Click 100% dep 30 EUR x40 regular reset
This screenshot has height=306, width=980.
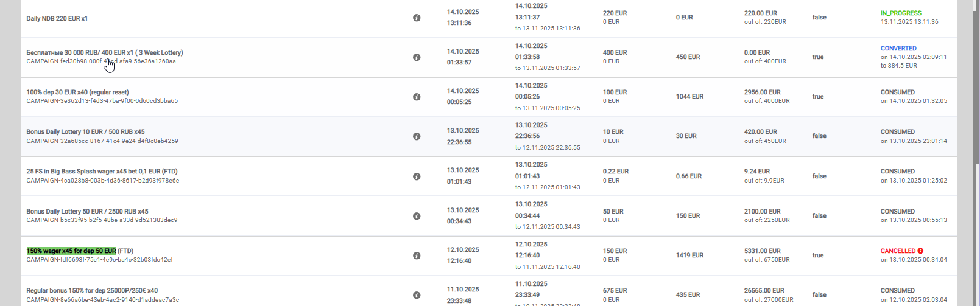[x=77, y=92]
